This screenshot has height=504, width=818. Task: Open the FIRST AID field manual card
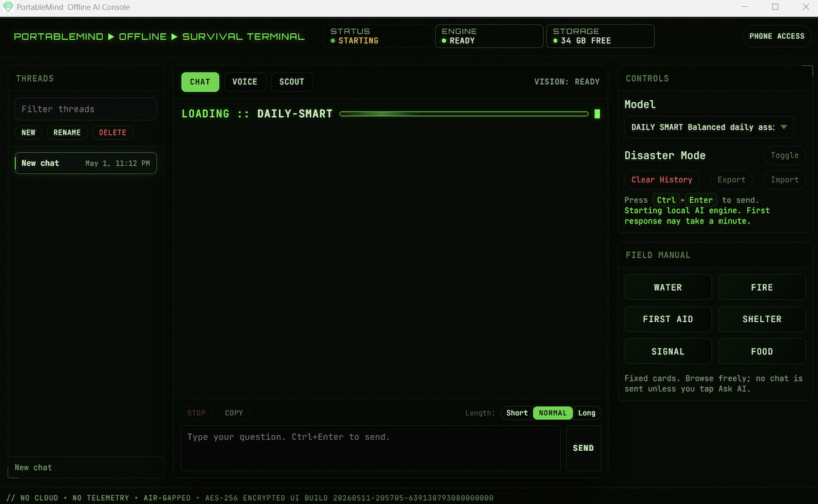click(x=668, y=319)
